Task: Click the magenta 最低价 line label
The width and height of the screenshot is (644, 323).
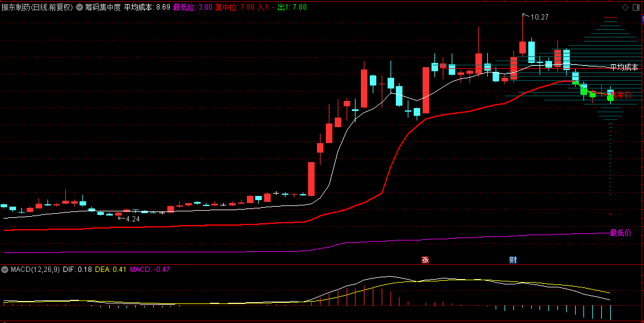Action: pyautogui.click(x=621, y=233)
